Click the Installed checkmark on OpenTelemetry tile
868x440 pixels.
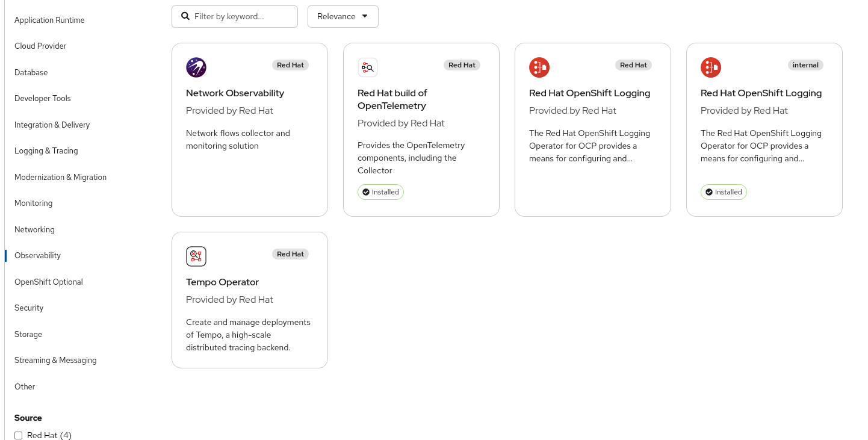(x=365, y=192)
